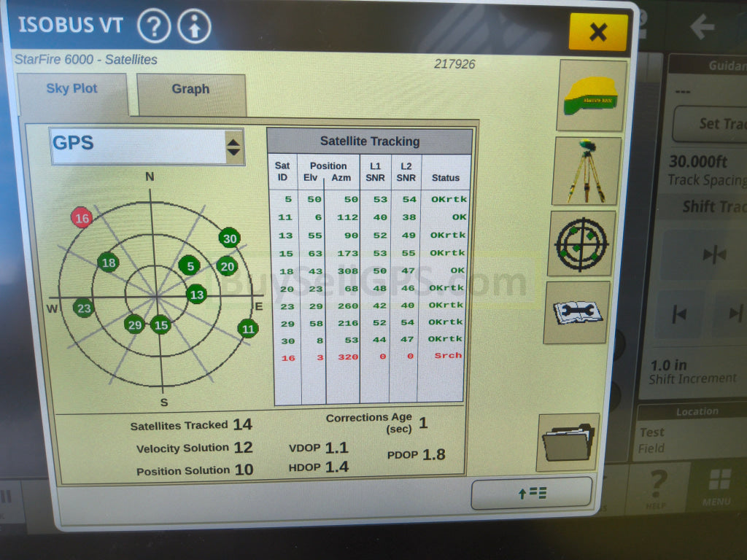Click Sat ID 18 in tracking table

pos(286,271)
